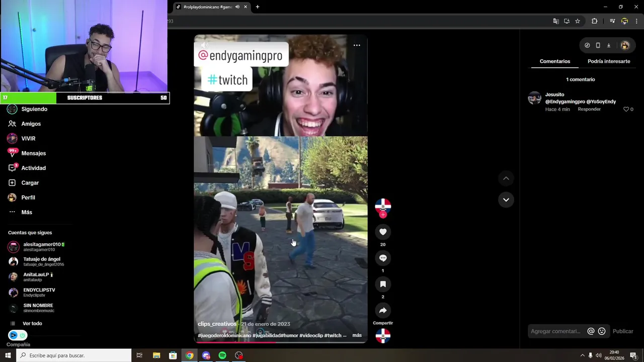This screenshot has height=362, width=644.
Task: Open the emoji picker smiley icon
Action: click(602, 331)
